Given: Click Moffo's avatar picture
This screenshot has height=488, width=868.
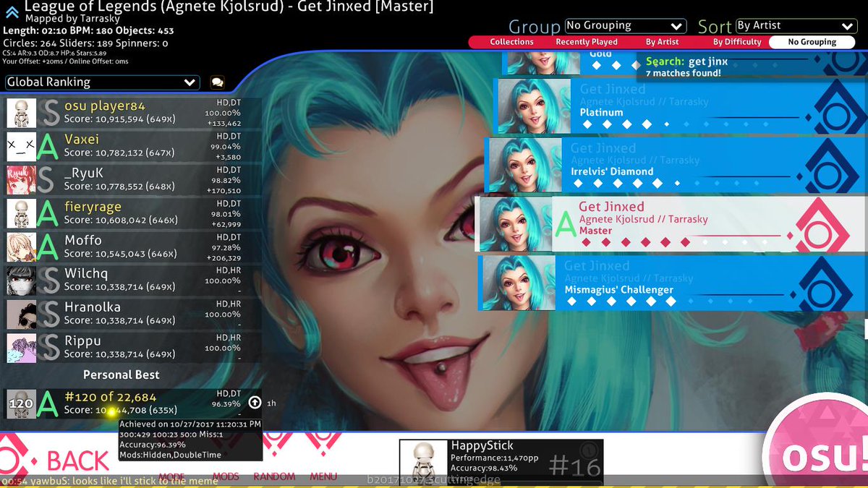Looking at the screenshot, I should click(21, 247).
